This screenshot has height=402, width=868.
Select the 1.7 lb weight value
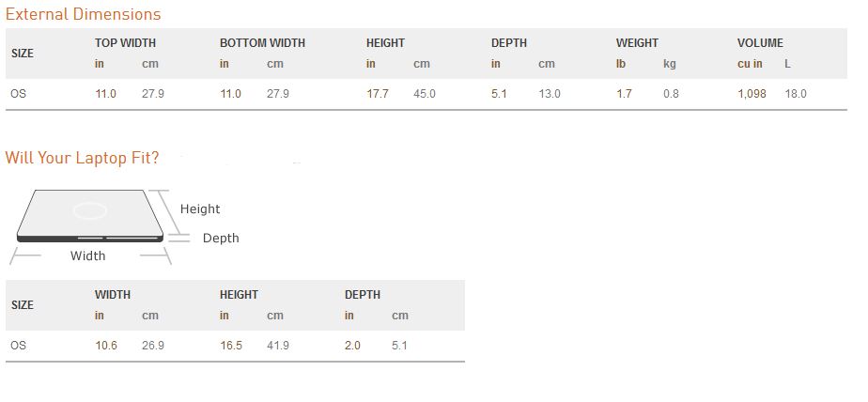(624, 94)
